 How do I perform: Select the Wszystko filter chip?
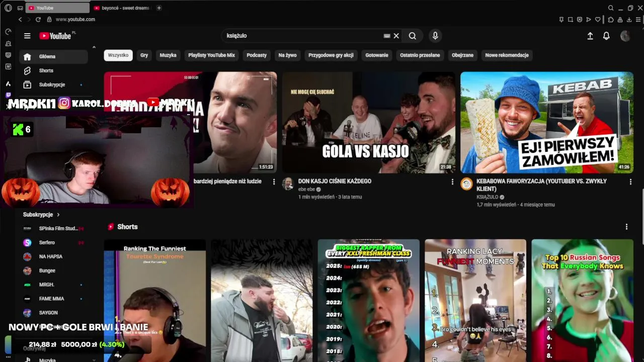pos(118,55)
